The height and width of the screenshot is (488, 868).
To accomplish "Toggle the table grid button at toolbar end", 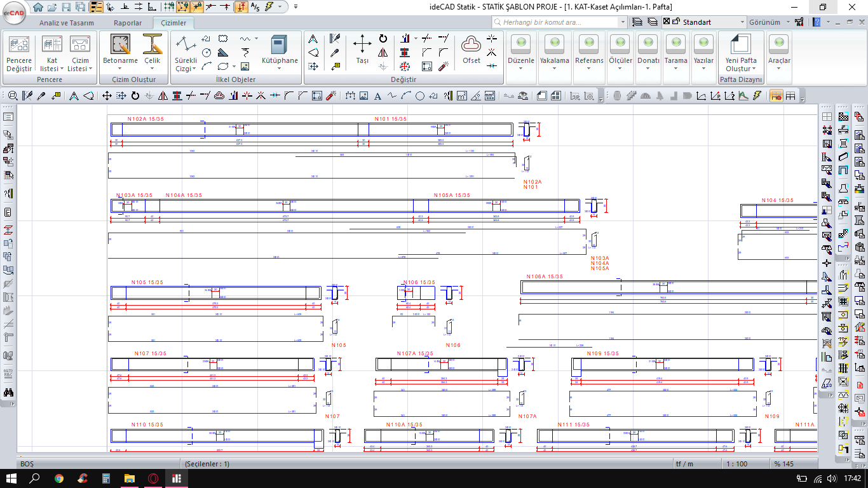I will [790, 96].
